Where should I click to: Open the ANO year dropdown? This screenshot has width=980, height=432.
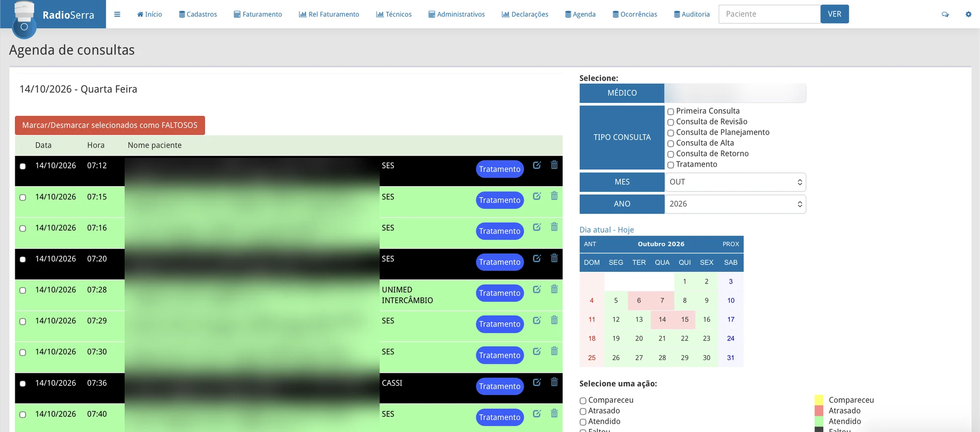click(735, 204)
